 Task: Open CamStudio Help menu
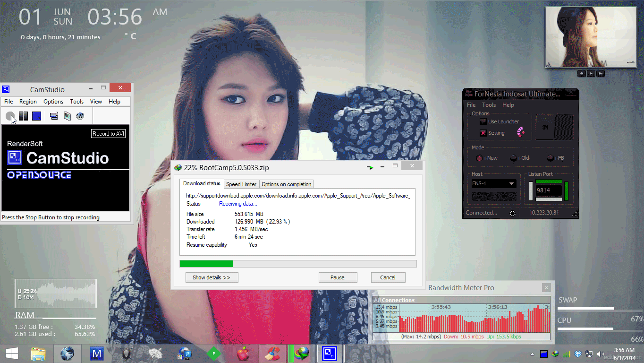coord(114,102)
